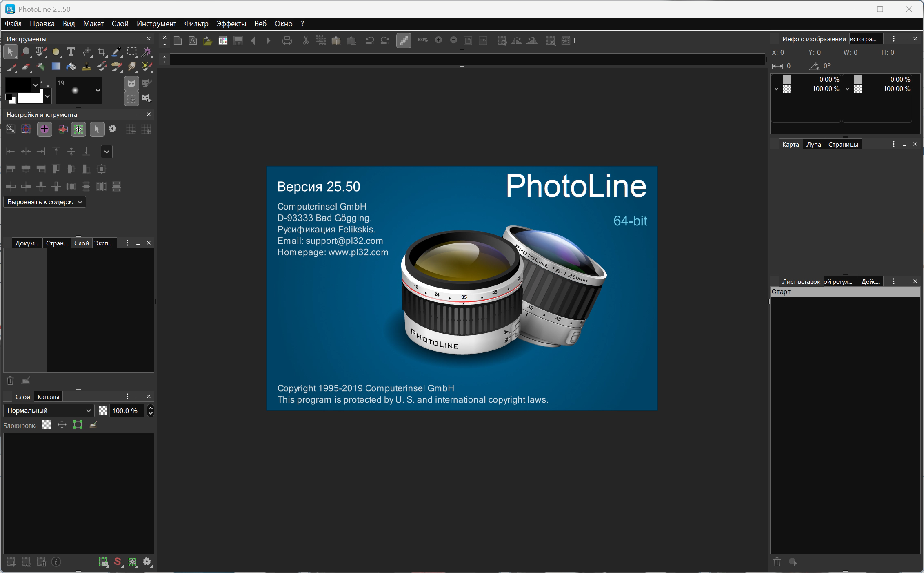Select the Crop tool
The image size is (924, 573).
point(101,52)
